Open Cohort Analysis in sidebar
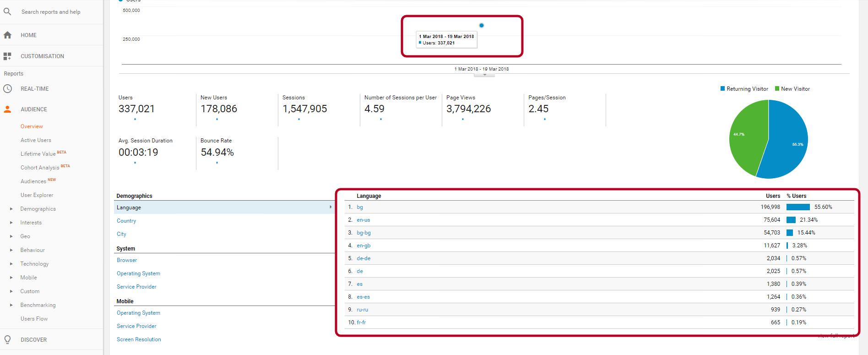Screen dimensions: 868x355 pos(40,168)
